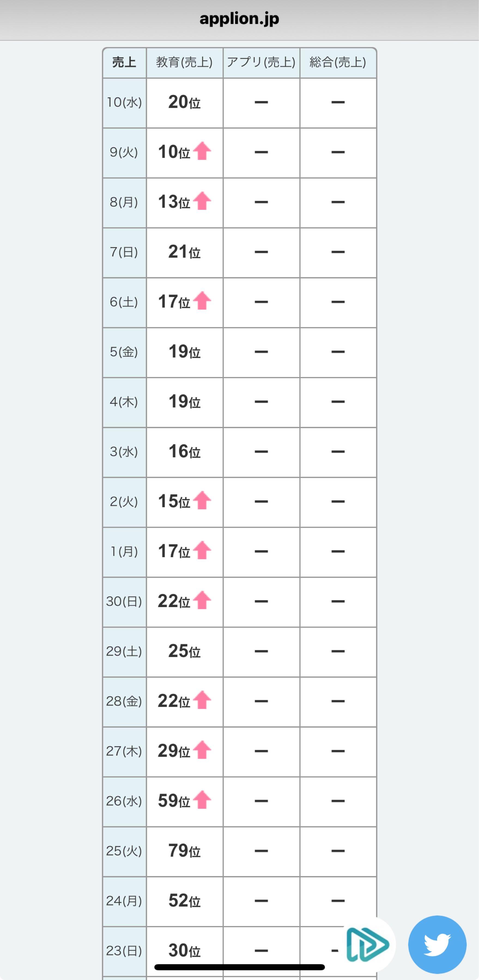Click the 79位 ranking on 25(火)

(184, 851)
